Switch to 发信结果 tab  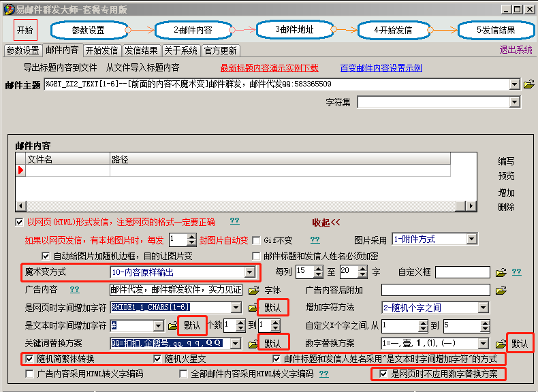click(141, 51)
